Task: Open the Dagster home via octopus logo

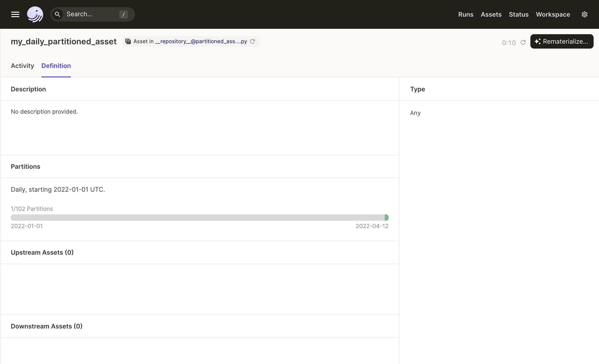Action: (35, 14)
